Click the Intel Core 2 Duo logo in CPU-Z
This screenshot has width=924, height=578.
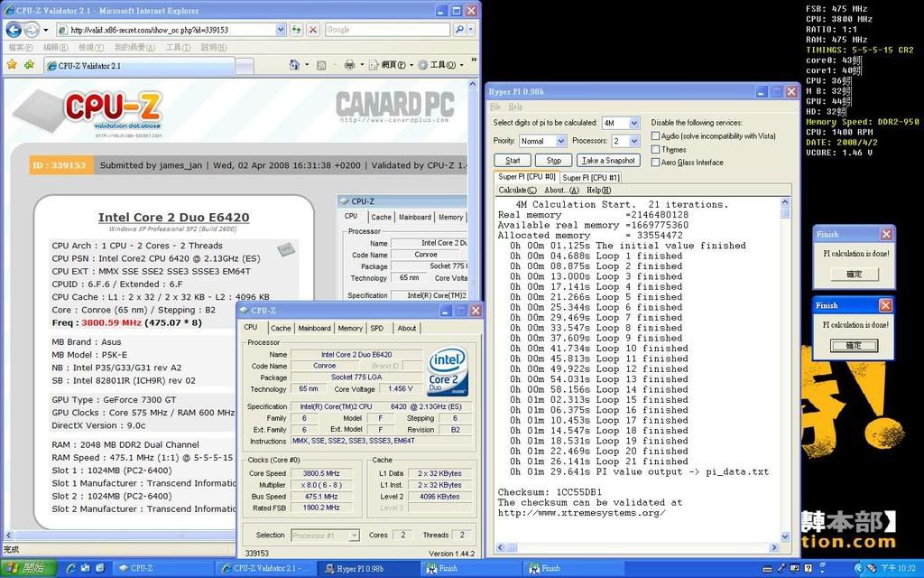448,370
